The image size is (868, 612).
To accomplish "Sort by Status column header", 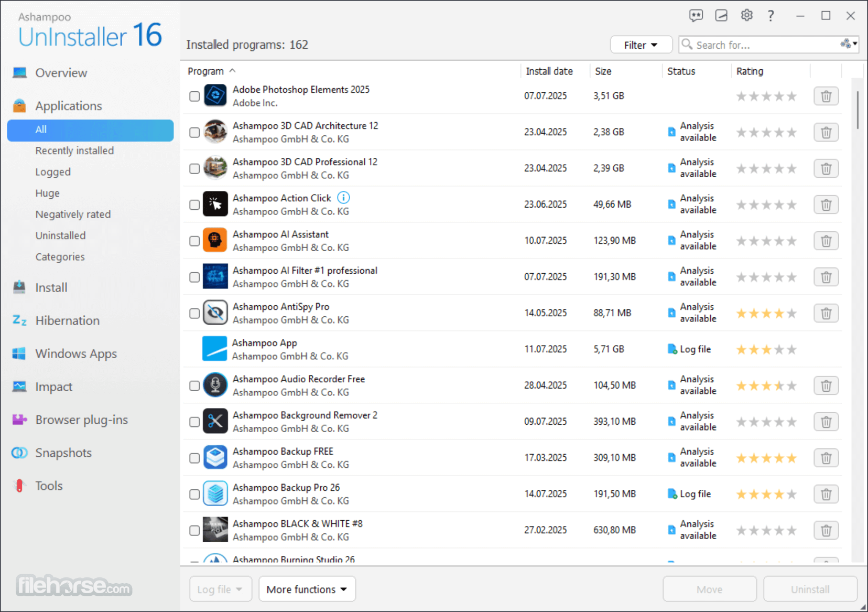I will tap(681, 71).
